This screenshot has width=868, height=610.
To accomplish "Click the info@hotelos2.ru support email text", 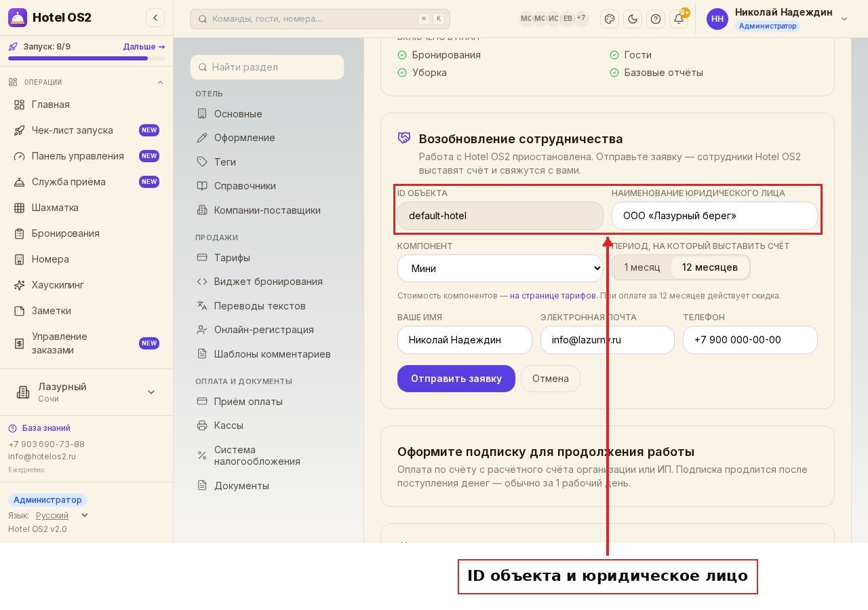I will pyautogui.click(x=42, y=457).
